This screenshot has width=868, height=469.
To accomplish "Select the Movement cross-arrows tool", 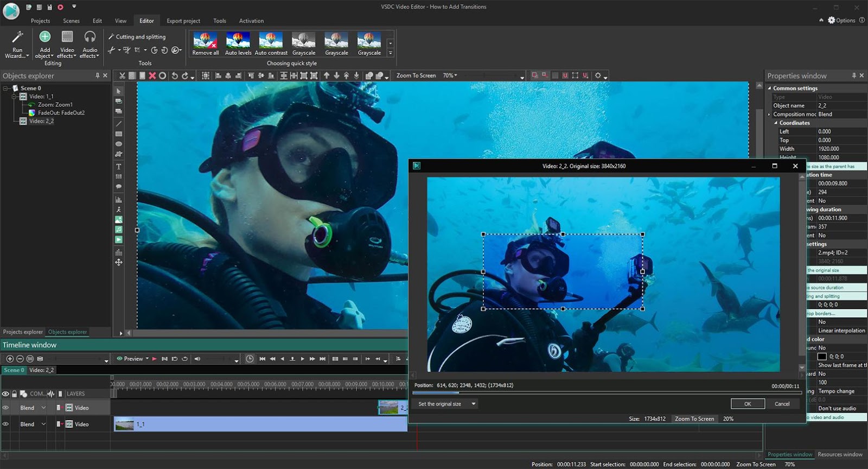I will pos(119,262).
